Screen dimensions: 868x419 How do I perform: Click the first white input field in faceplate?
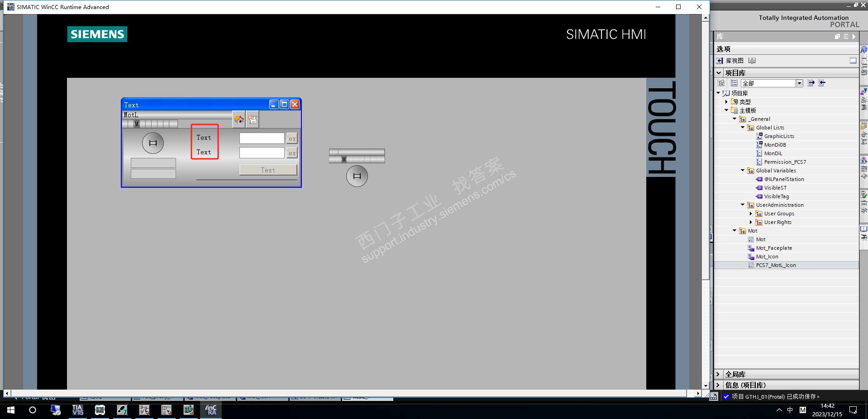click(x=262, y=138)
